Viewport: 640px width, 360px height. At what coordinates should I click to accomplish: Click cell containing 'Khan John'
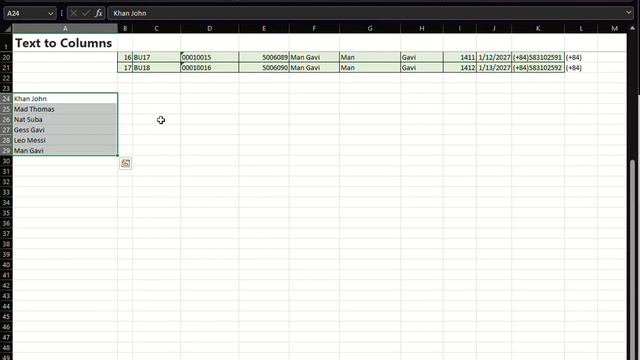(x=65, y=98)
